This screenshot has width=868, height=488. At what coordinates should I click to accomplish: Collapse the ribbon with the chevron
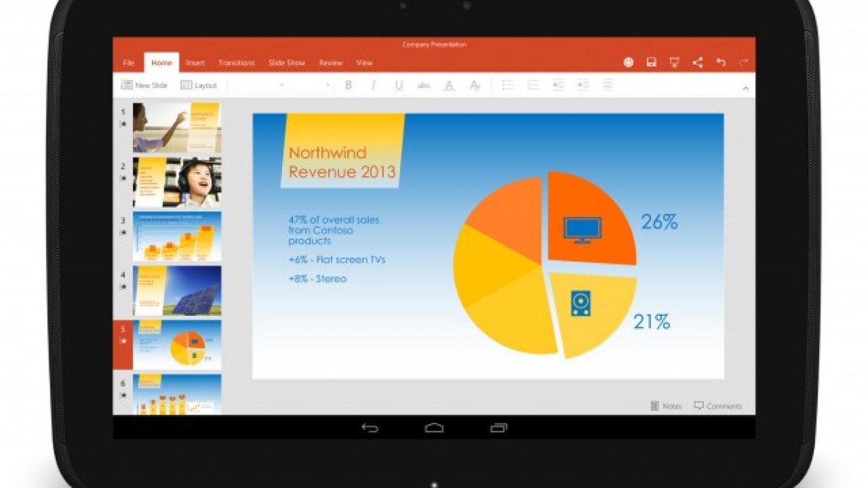pos(745,87)
